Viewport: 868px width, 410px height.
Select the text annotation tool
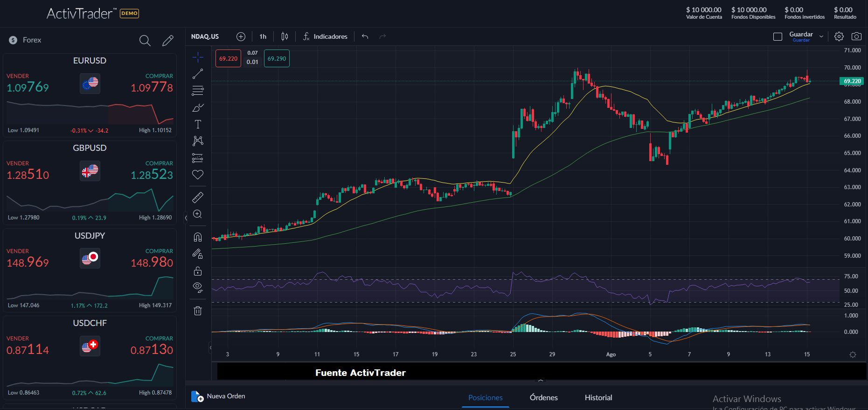pyautogui.click(x=198, y=124)
